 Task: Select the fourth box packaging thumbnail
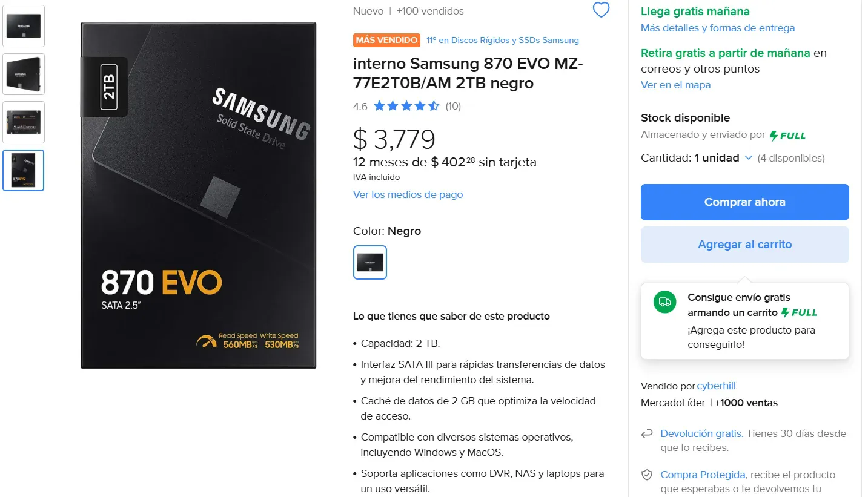24,170
